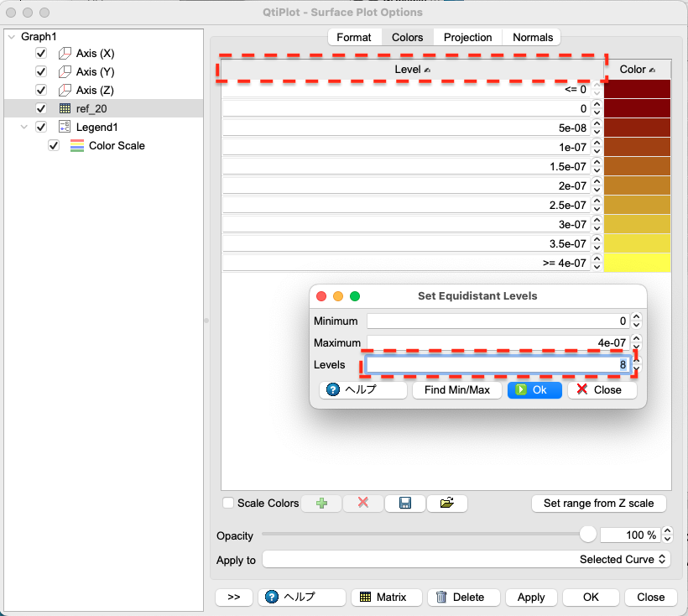688x616 pixels.
Task: Click the >> expand button
Action: pyautogui.click(x=234, y=598)
